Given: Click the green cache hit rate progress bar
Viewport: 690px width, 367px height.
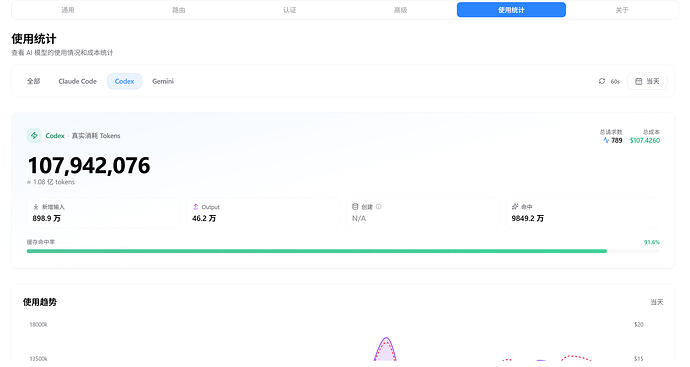Looking at the screenshot, I should click(317, 251).
